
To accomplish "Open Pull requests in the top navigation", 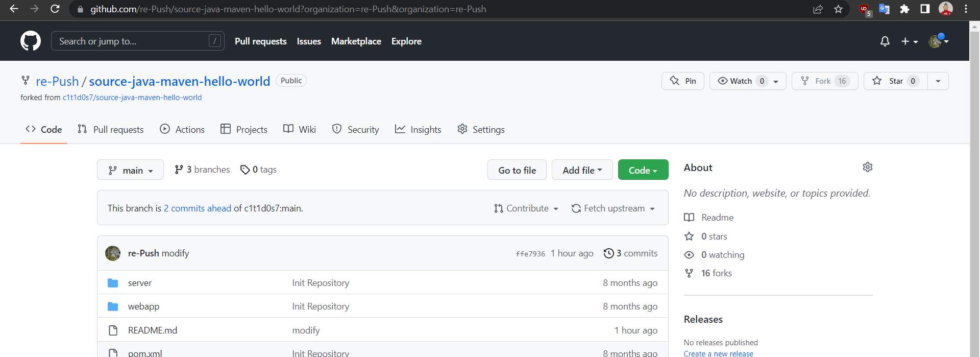I will (261, 41).
